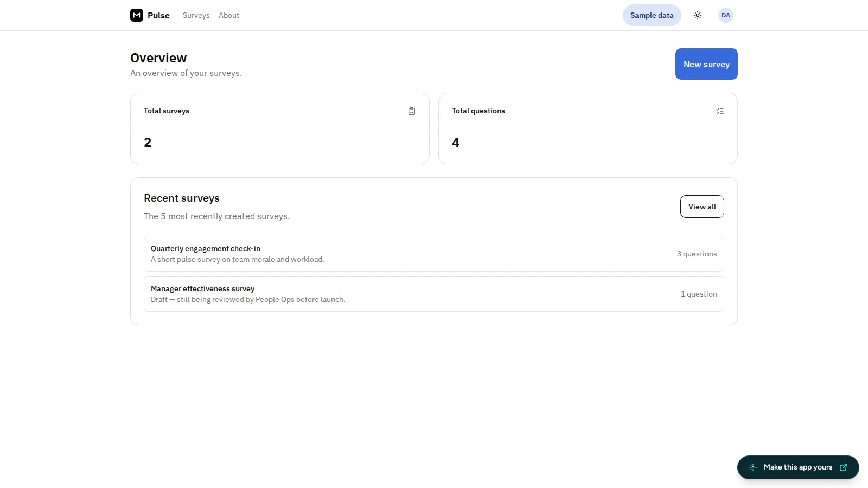Click the Total surveys label
Screen dimensions: 868x488
(x=167, y=111)
